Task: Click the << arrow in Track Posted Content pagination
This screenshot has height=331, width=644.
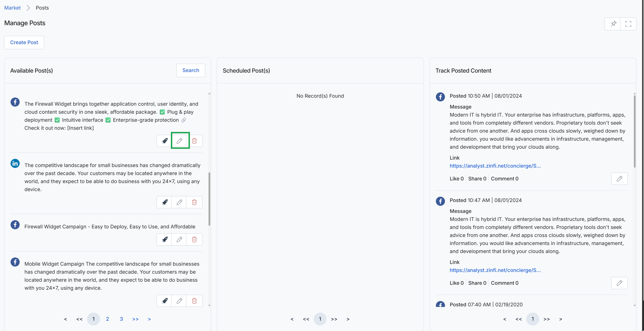Action: pos(519,319)
